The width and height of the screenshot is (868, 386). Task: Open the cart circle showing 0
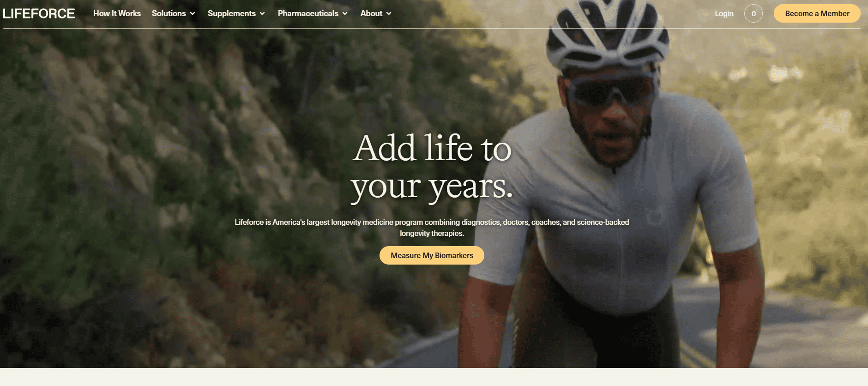click(x=753, y=13)
